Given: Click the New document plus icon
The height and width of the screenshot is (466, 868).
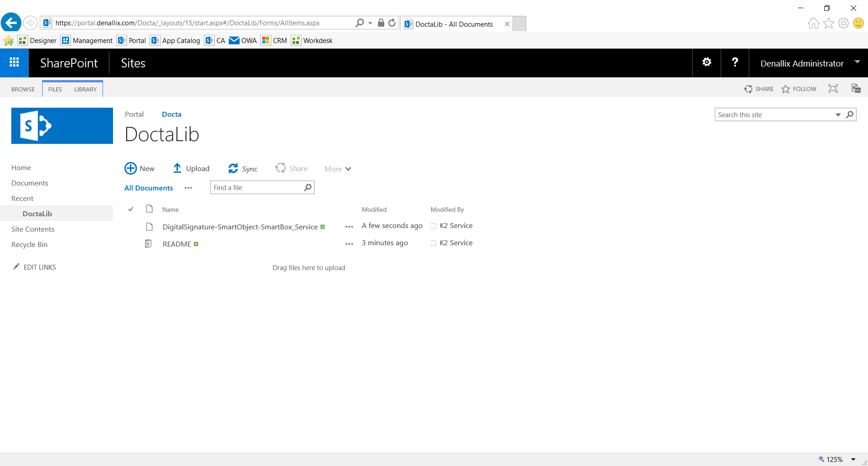Looking at the screenshot, I should tap(130, 168).
